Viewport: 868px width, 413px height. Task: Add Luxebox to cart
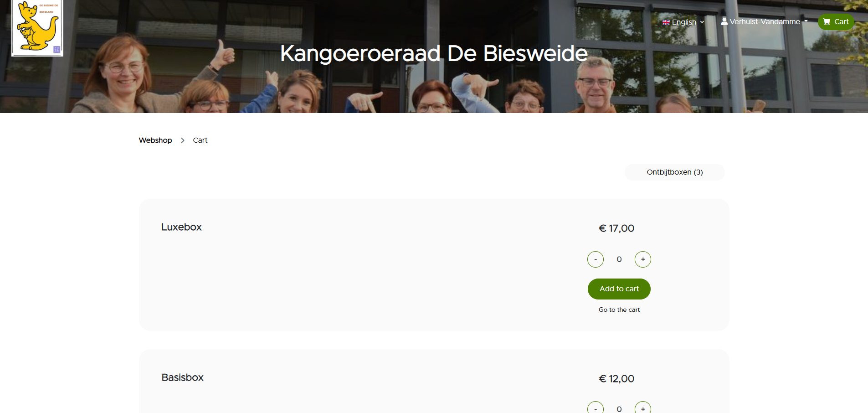619,289
